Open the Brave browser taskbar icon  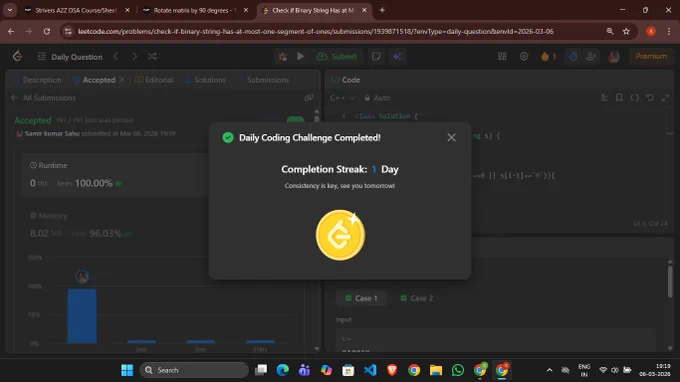click(392, 370)
